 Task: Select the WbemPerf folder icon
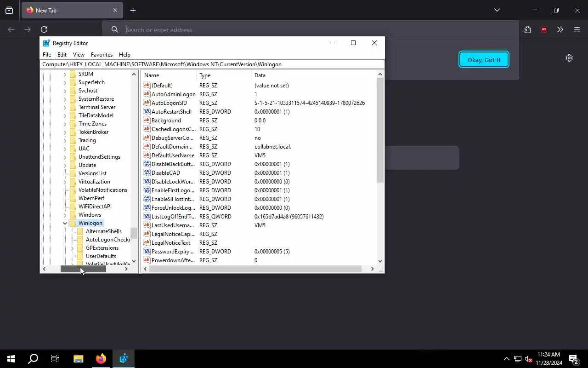point(73,198)
